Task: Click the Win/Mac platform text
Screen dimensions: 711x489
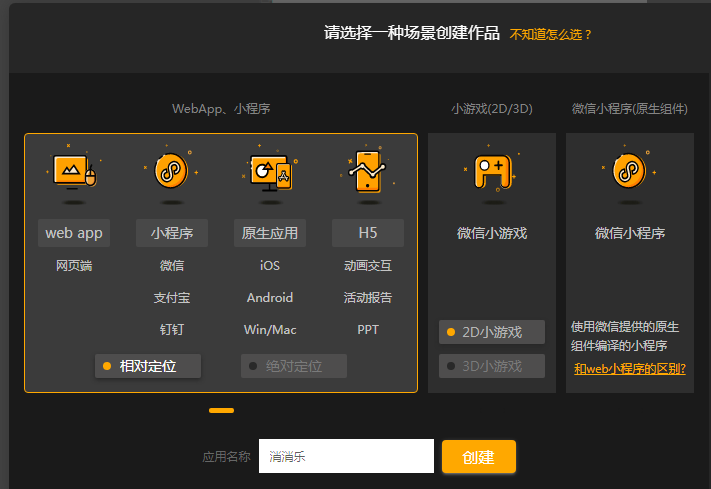Action: (270, 329)
